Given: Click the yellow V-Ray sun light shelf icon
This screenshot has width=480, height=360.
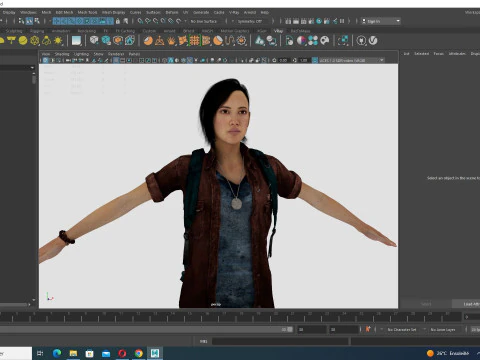Looking at the screenshot, I should point(58,41).
